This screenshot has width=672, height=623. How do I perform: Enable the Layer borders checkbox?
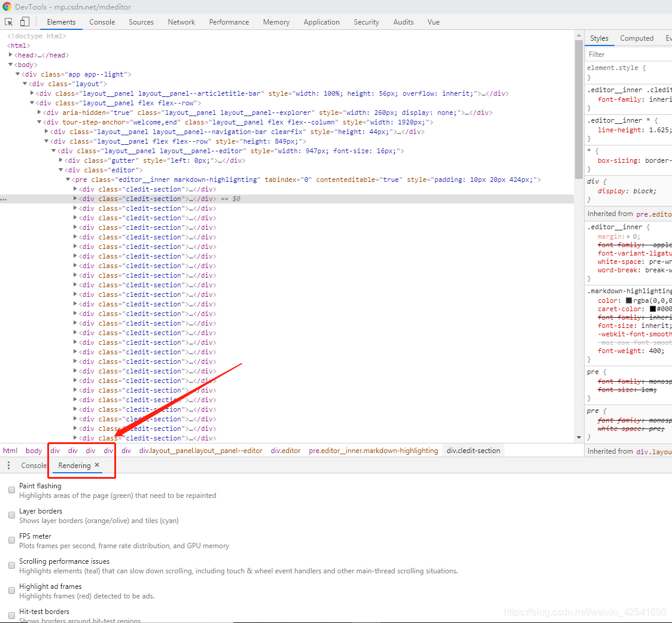click(x=11, y=515)
